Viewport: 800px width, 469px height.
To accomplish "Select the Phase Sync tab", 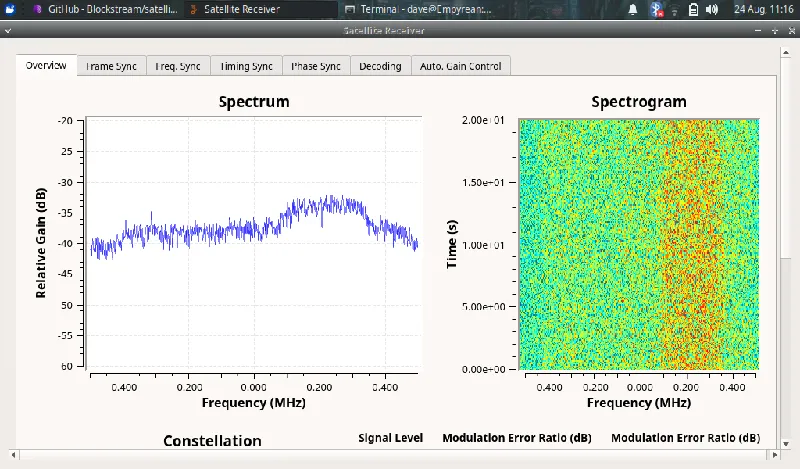I will 316,66.
